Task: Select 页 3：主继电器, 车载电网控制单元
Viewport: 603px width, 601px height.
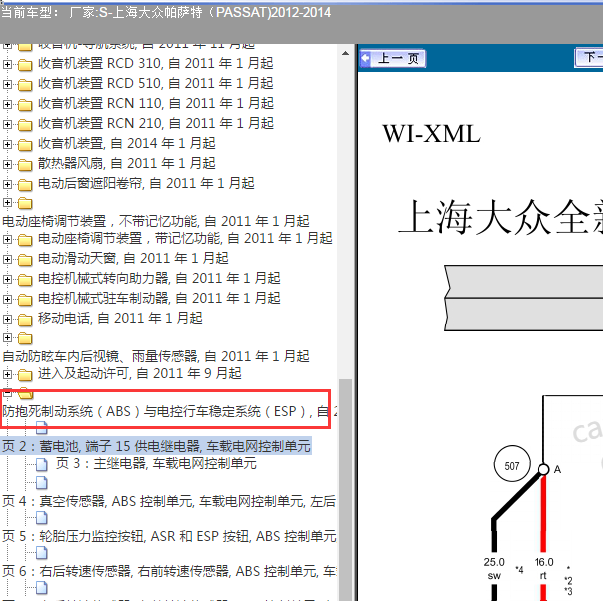Action: click(156, 463)
